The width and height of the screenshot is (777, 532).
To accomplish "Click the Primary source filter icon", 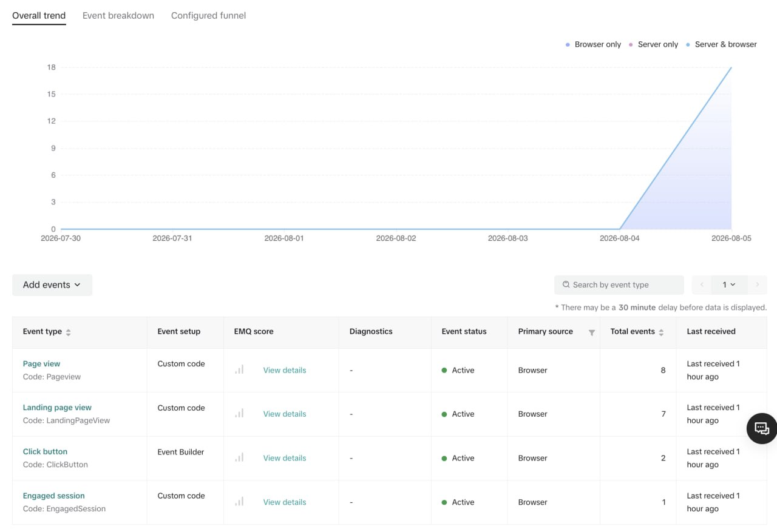I will pyautogui.click(x=591, y=332).
